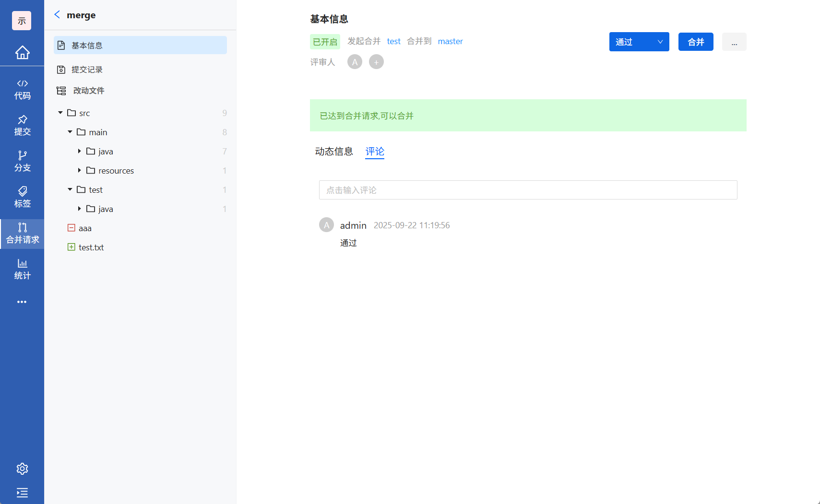The height and width of the screenshot is (504, 820).
Task: Click the 合并请求 (Merge Requests) sidebar icon
Action: click(x=22, y=234)
